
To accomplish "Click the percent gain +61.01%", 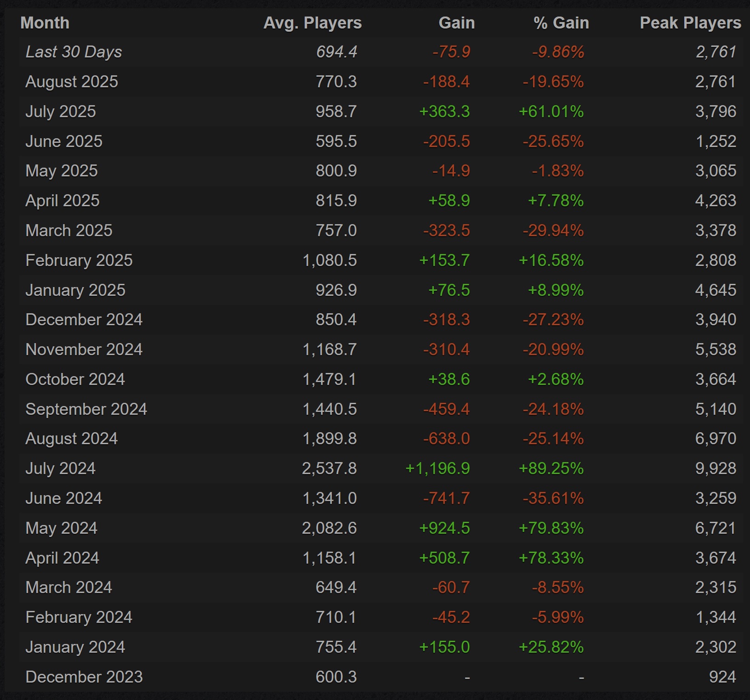I will click(551, 112).
